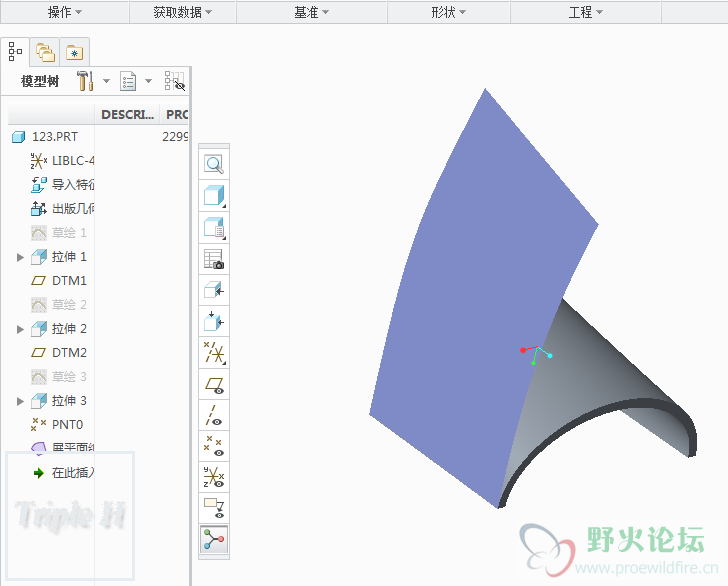This screenshot has height=586, width=728.
Task: Open the 操作 ribbon group dropdown
Action: pos(65,12)
